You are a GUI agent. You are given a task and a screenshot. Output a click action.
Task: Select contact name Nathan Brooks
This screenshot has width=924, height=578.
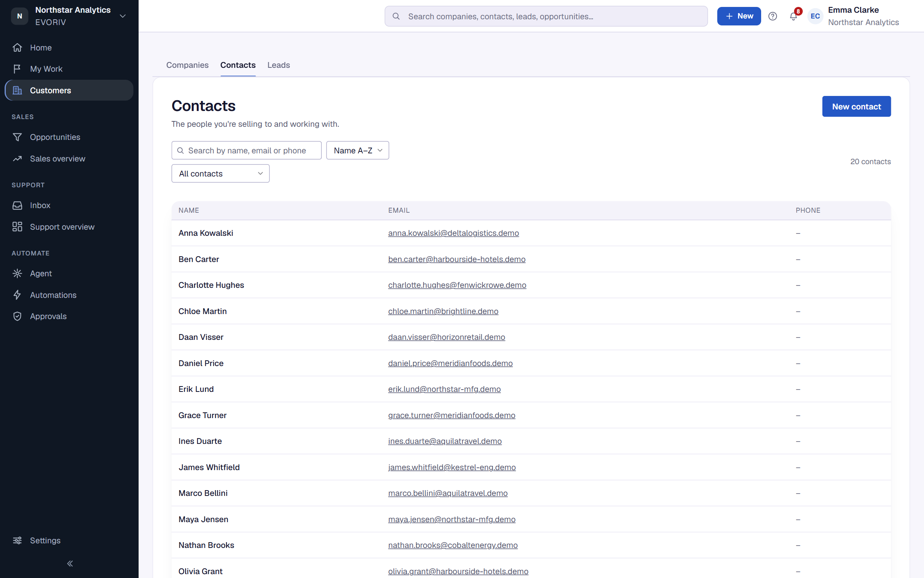(x=206, y=545)
